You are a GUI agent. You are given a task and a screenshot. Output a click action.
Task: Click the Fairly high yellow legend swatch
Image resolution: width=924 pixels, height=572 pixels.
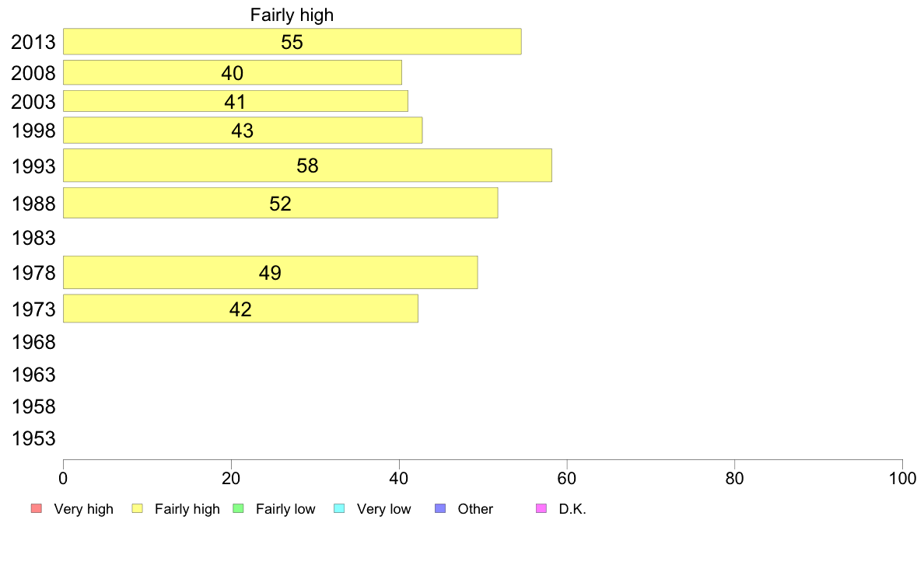click(x=138, y=508)
